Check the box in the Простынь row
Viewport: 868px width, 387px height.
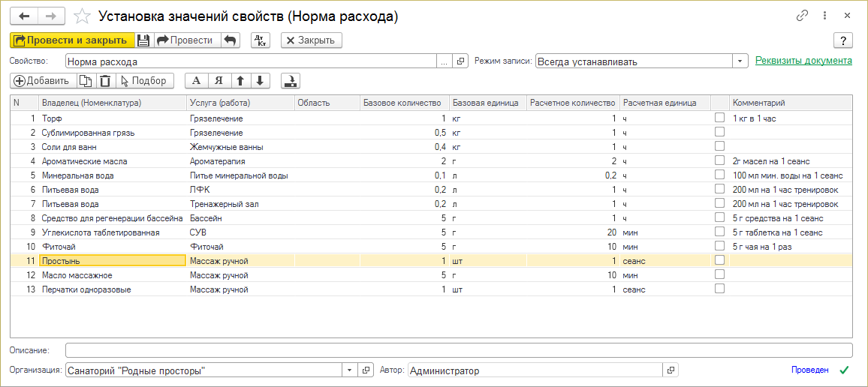point(719,260)
